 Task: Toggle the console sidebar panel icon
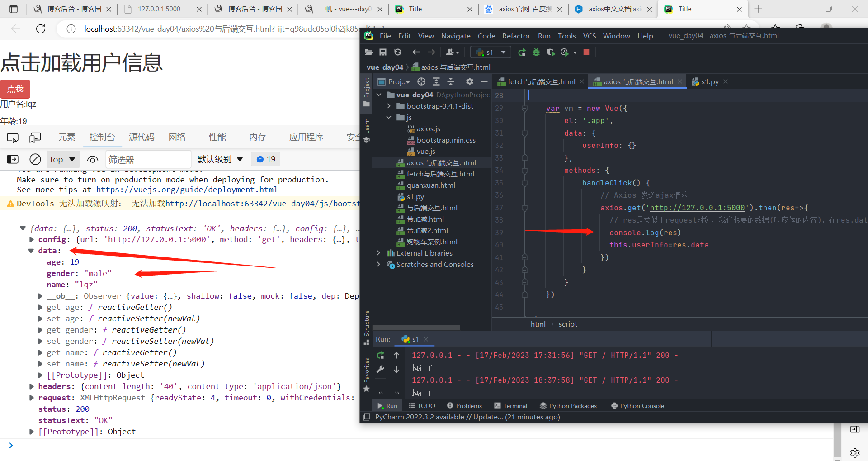point(13,159)
